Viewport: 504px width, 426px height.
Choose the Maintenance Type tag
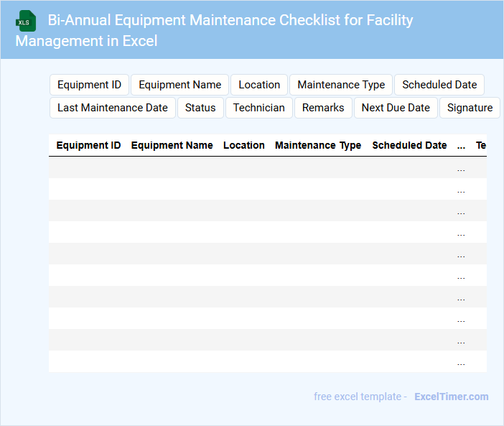[341, 85]
